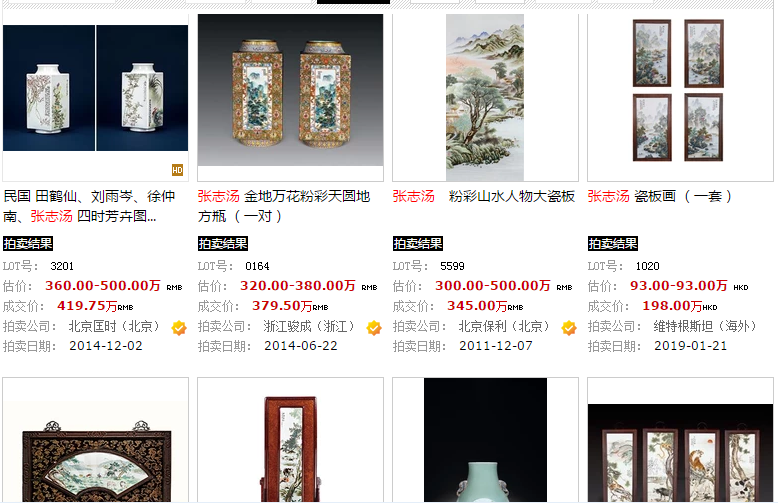Image resolution: width=778 pixels, height=503 pixels.
Task: Open the 四时芳卉图 square vases thumbnail
Action: point(95,88)
